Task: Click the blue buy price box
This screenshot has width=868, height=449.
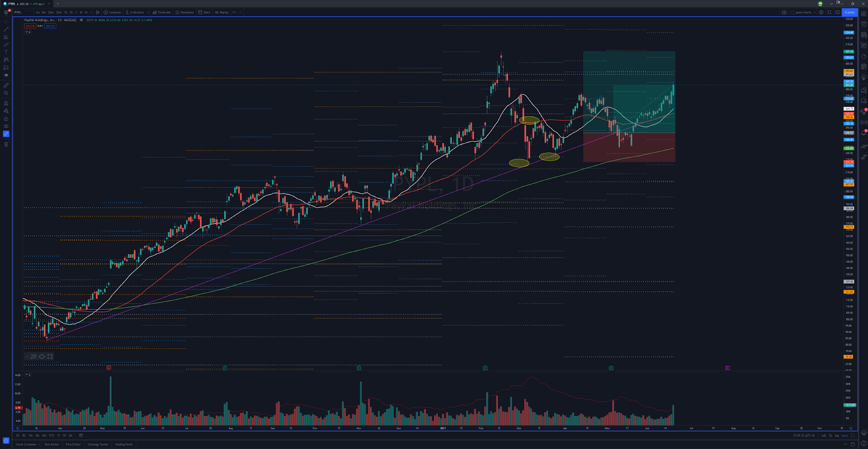Action: click(x=50, y=25)
